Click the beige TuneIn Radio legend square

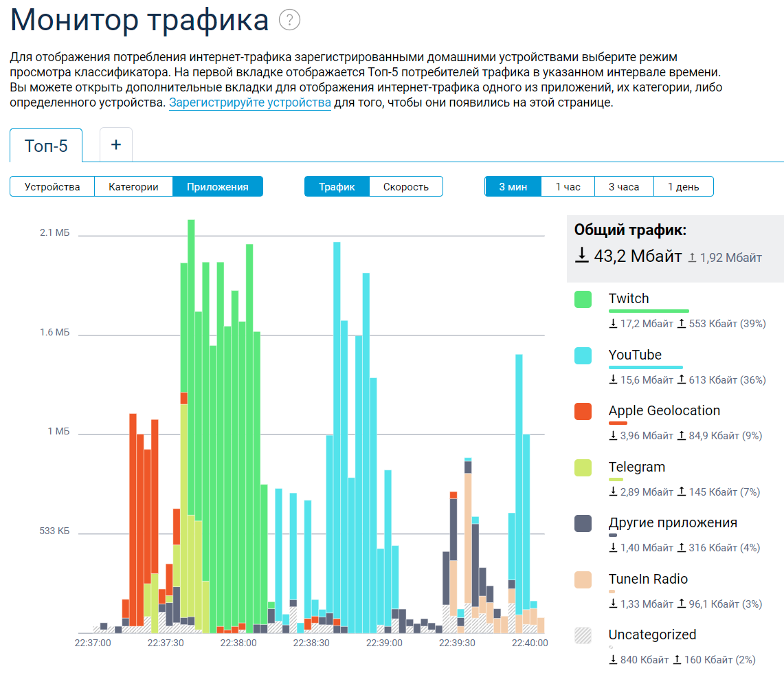pos(582,581)
